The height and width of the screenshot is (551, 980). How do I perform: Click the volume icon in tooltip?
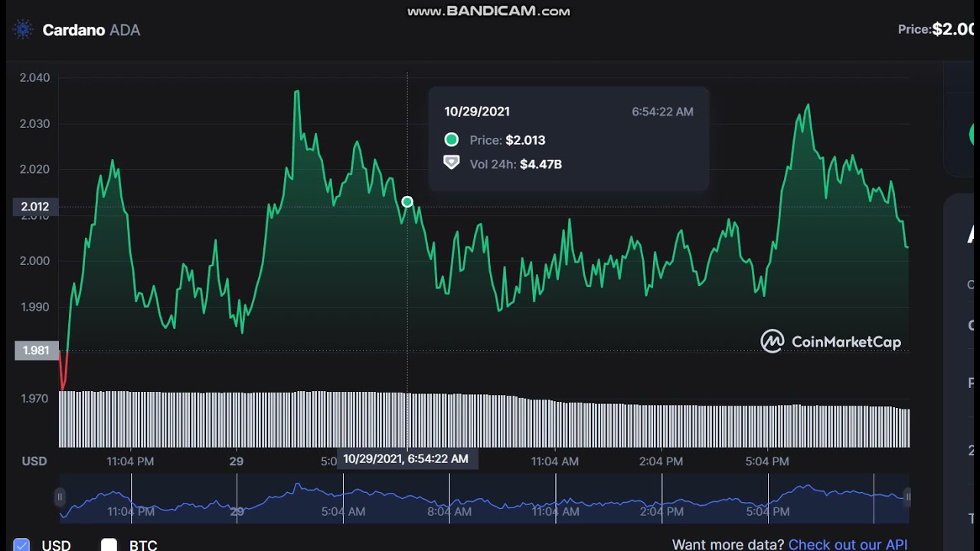pyautogui.click(x=452, y=163)
